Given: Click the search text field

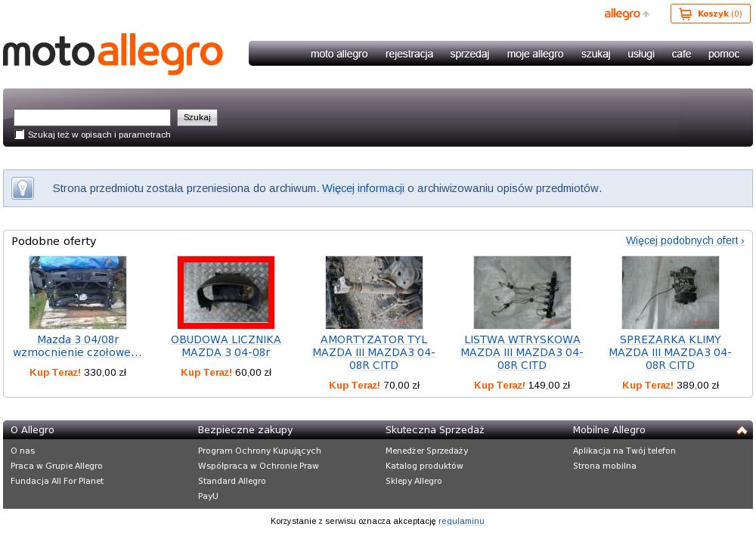Looking at the screenshot, I should [x=92, y=117].
